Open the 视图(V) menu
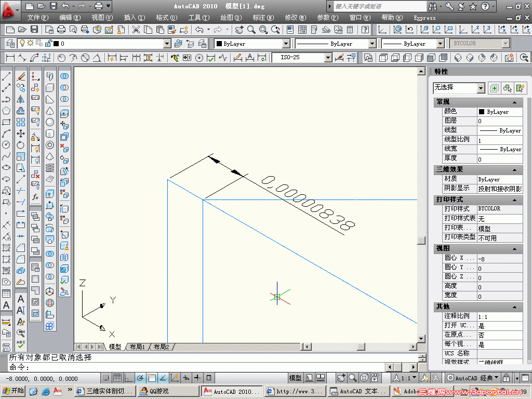532x399 pixels. (102, 18)
